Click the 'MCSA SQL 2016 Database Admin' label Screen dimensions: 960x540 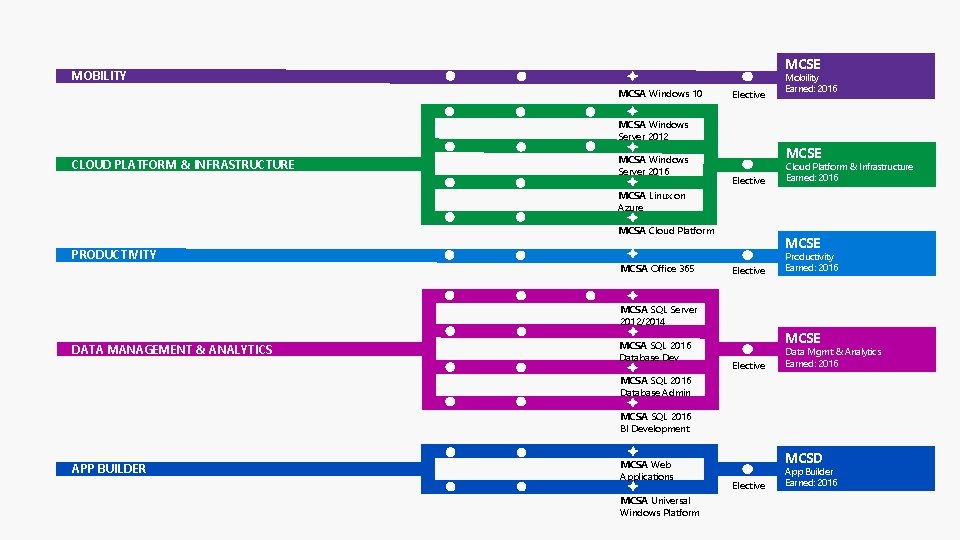[655, 386]
